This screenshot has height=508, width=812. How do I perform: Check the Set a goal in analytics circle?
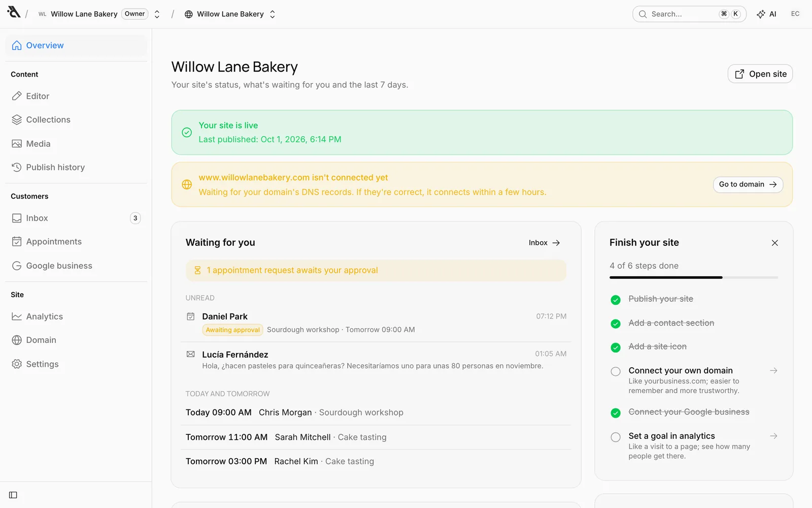click(616, 437)
